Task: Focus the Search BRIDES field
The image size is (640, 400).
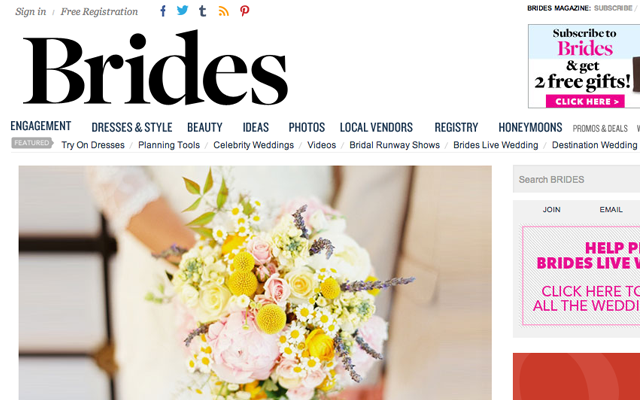Action: (576, 179)
